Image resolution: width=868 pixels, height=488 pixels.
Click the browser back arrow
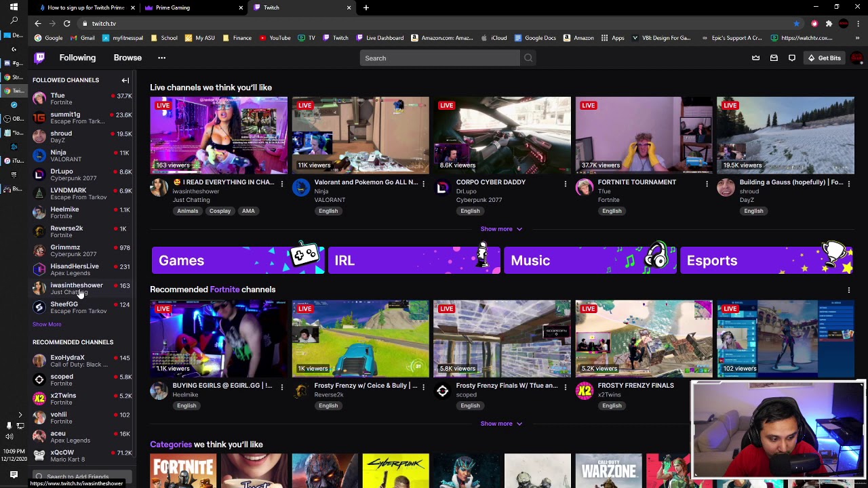click(x=38, y=23)
